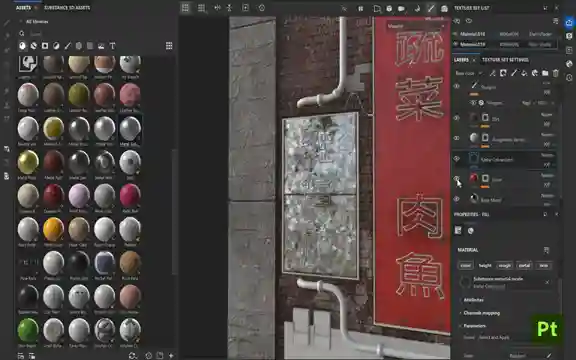Select the Environment maps filter icon

coord(101,46)
